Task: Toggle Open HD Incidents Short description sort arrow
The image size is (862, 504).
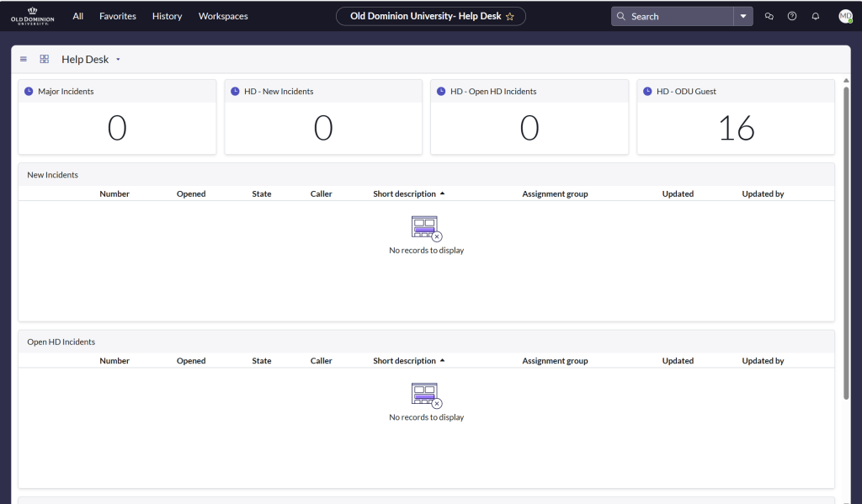Action: point(442,361)
